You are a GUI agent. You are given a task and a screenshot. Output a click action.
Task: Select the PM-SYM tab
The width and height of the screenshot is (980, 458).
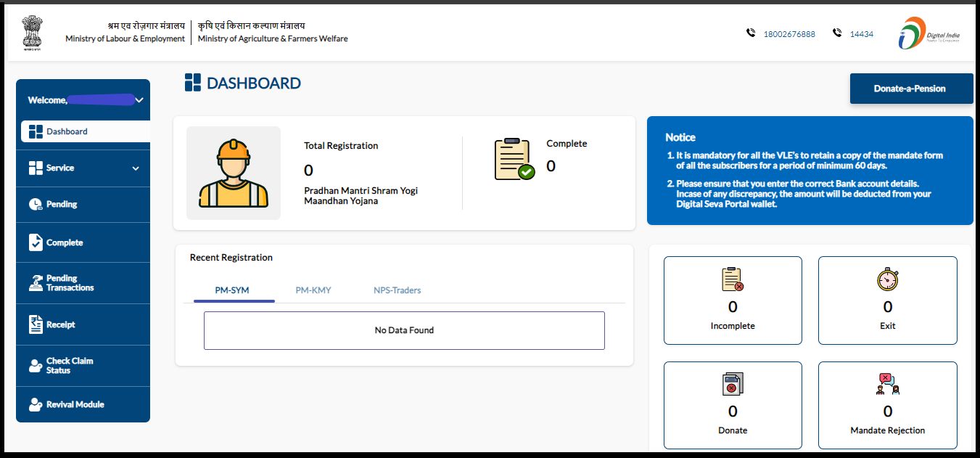(x=232, y=290)
